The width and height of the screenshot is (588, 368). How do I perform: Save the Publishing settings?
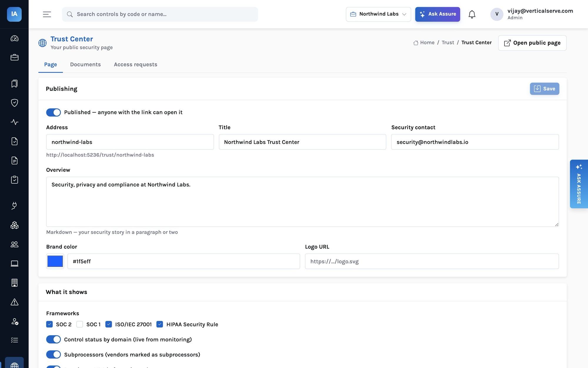pyautogui.click(x=544, y=89)
